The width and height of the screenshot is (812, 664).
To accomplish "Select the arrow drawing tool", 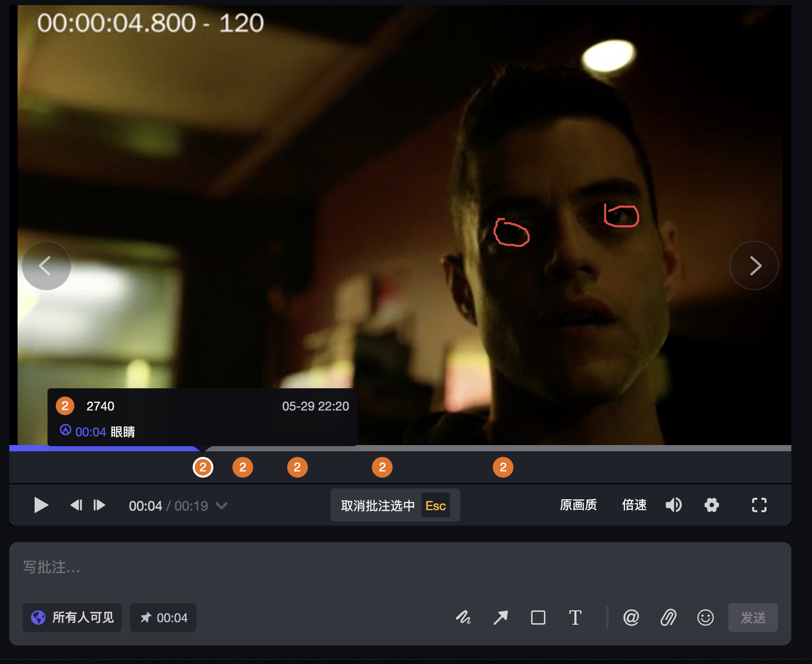I will 501,618.
